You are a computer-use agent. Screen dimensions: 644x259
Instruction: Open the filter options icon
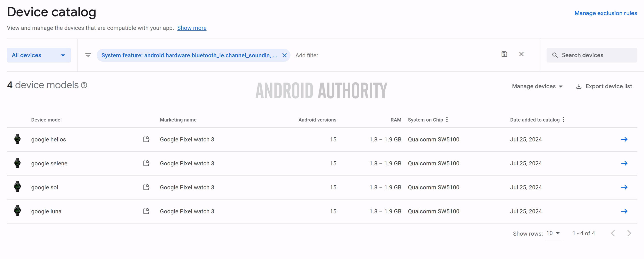pyautogui.click(x=88, y=55)
